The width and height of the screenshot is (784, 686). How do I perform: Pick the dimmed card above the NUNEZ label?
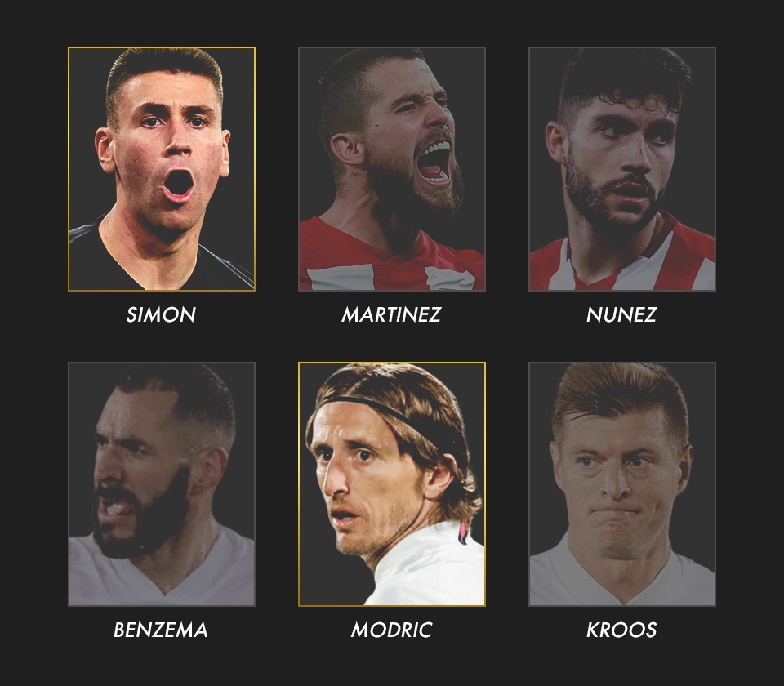tap(622, 169)
